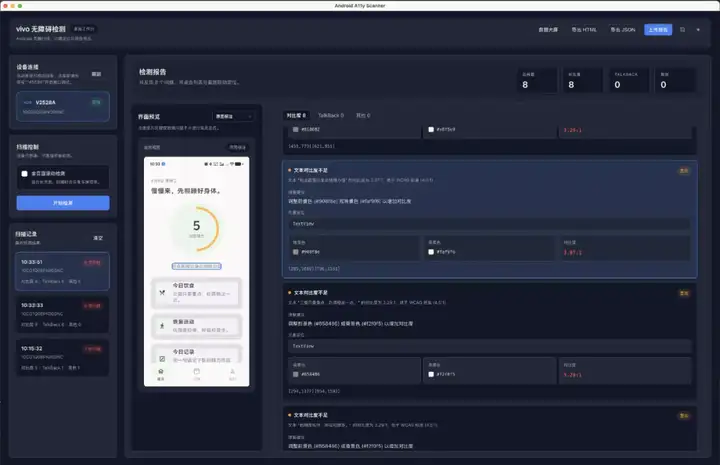Click the 导出 HTML export button

click(x=584, y=30)
